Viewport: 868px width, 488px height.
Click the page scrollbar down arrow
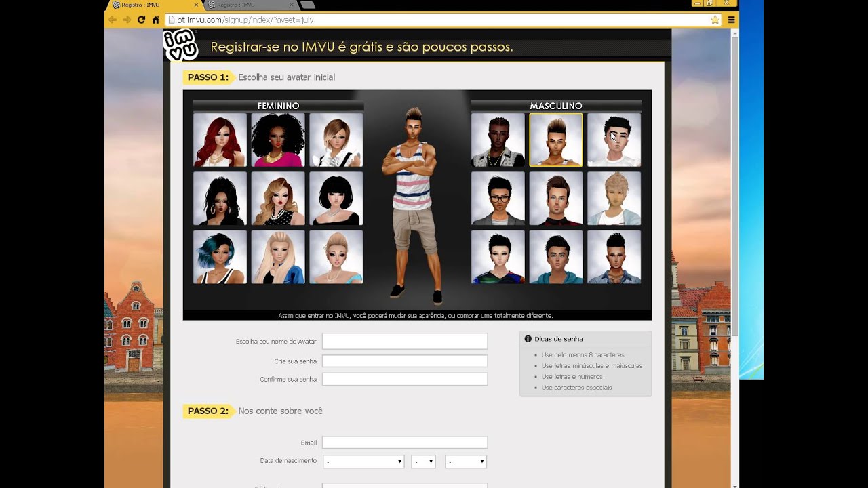click(735, 485)
